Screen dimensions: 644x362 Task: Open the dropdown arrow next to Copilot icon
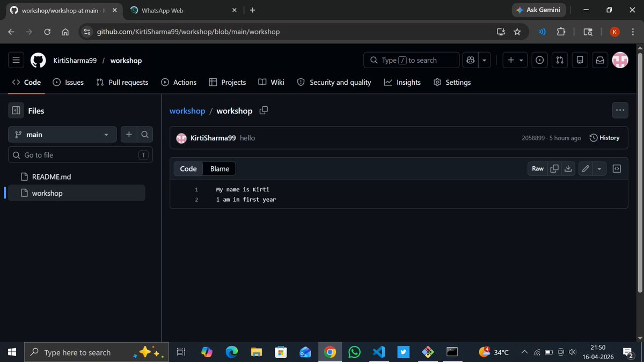[485, 61]
